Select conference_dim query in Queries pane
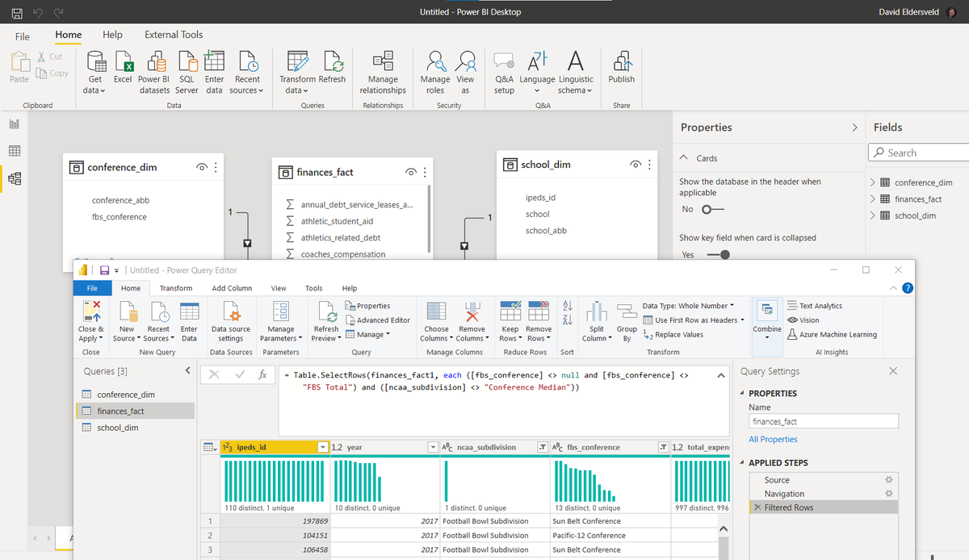Screen dimensions: 969x560 (x=126, y=395)
